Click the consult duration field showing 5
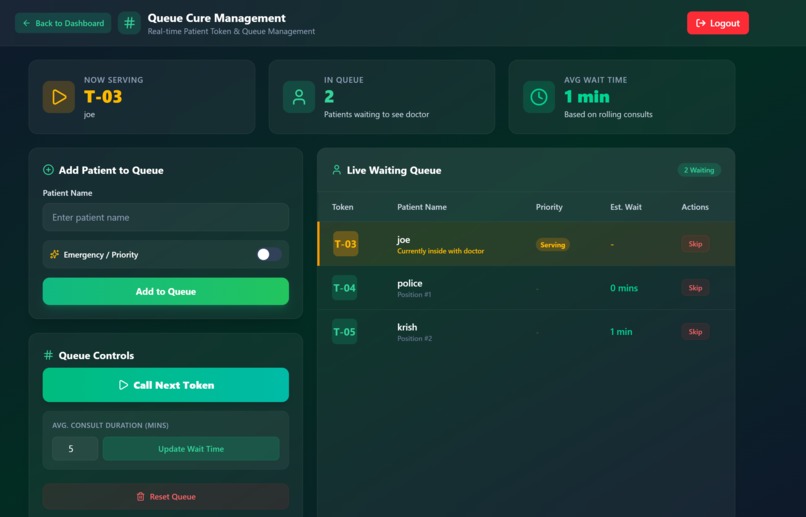 click(x=75, y=449)
